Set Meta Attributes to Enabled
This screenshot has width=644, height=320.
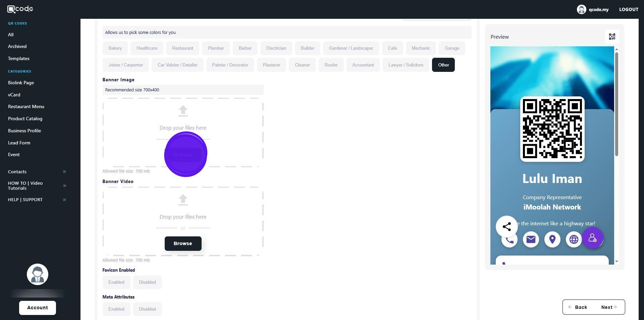click(116, 309)
